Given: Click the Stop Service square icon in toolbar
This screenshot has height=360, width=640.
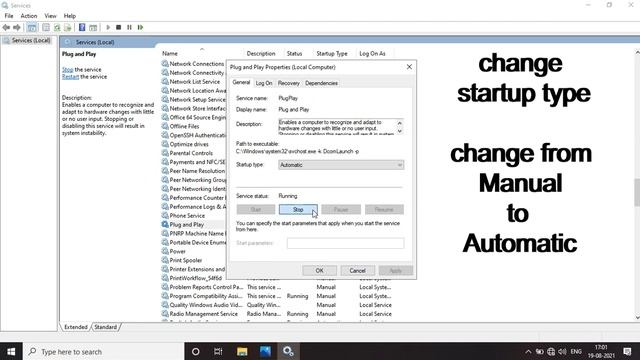Looking at the screenshot, I should [x=118, y=27].
